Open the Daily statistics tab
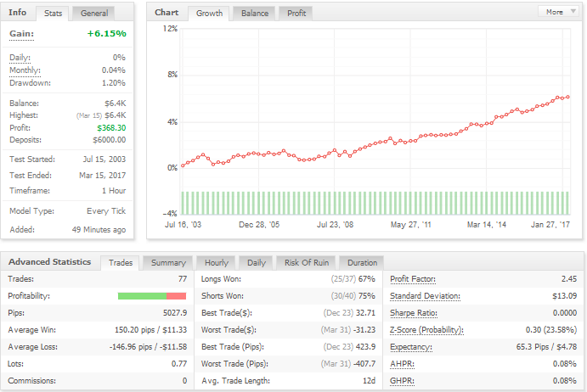The height and width of the screenshot is (392, 587). click(x=257, y=263)
